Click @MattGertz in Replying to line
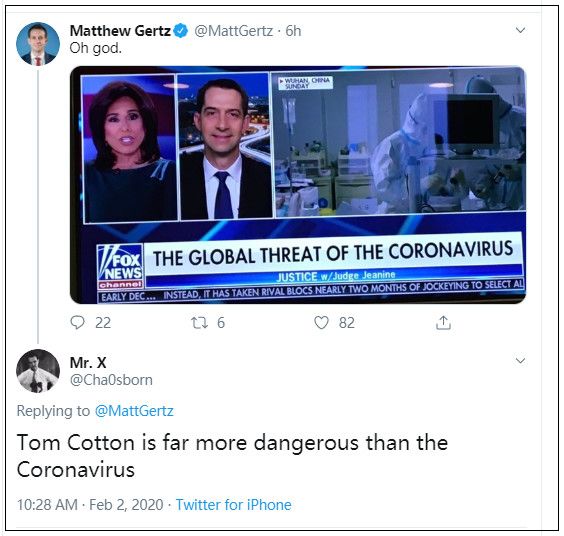Screen dimensions: 564x536 134,411
